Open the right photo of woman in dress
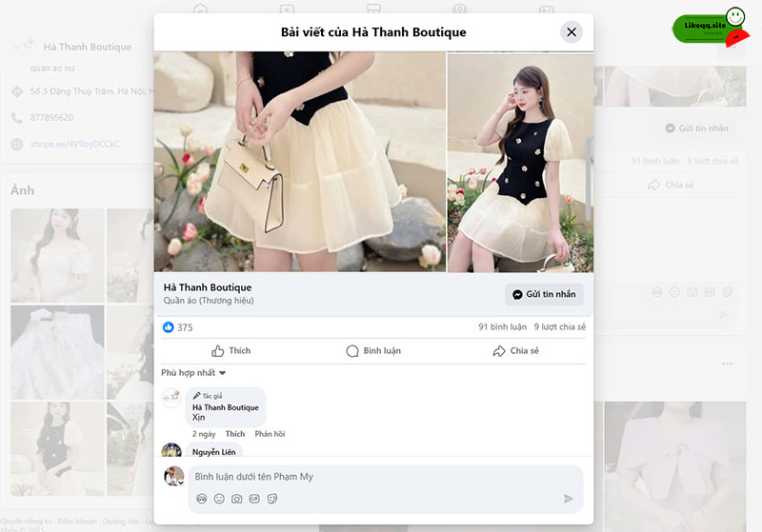Viewport: 762px width, 532px height. coord(520,163)
